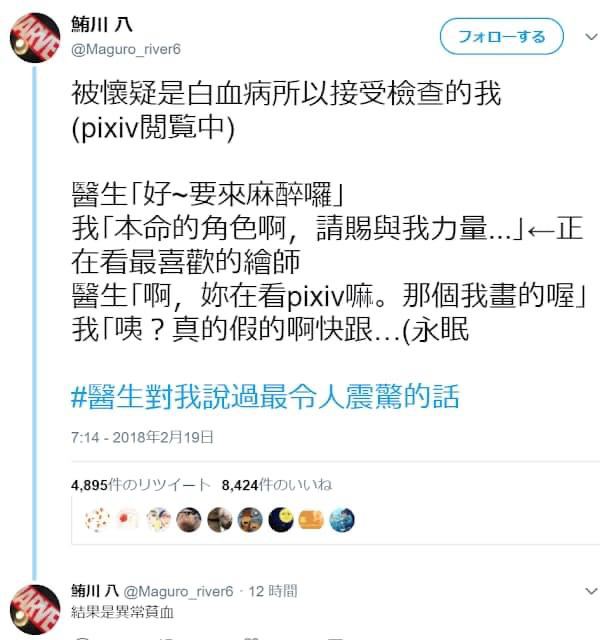The height and width of the screenshot is (640, 609).
Task: Click the blue globe liker avatar
Action: 342,520
